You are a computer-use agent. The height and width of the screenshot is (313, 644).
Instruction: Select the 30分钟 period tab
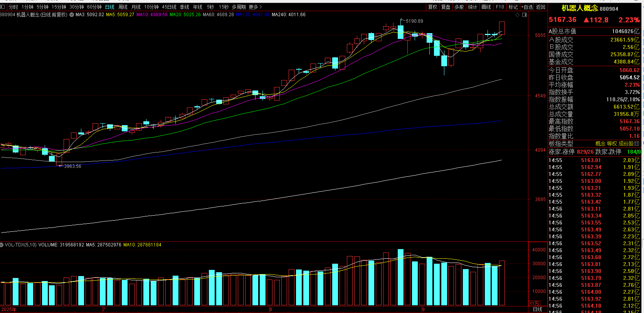77,7
